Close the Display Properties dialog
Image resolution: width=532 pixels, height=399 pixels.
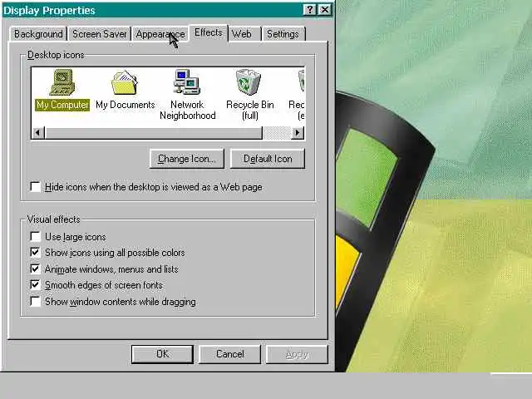(325, 10)
